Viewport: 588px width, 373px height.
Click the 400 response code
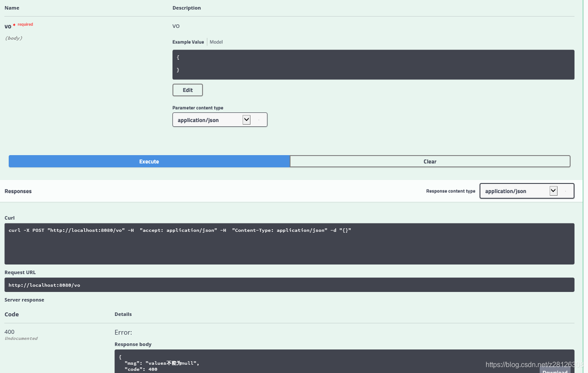[10, 332]
